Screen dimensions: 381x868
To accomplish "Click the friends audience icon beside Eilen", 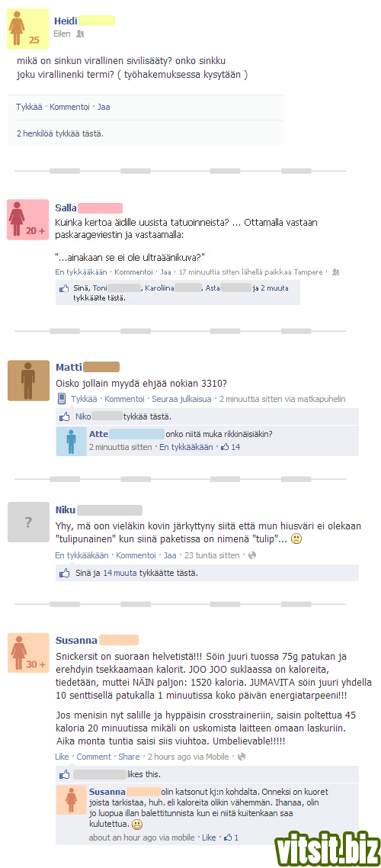I will click(x=79, y=34).
